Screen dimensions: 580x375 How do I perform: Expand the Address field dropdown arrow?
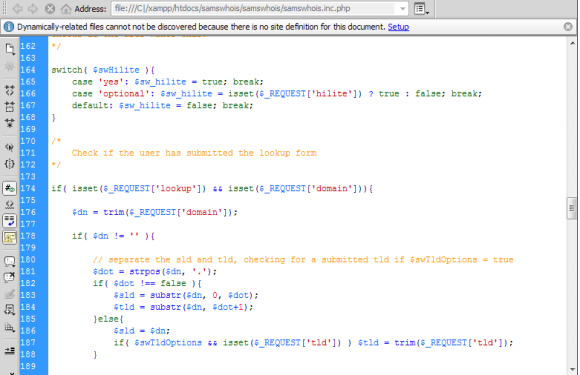(402, 9)
